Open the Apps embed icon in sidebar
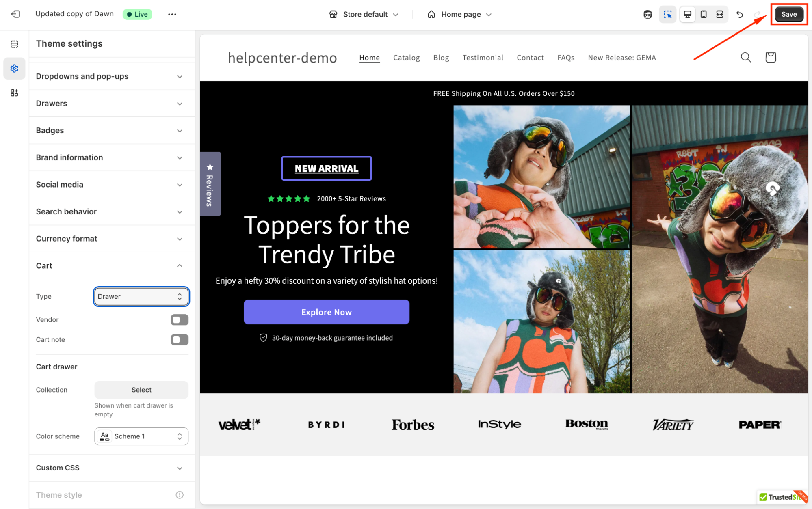Screen dimensions: 812x509 pos(14,93)
